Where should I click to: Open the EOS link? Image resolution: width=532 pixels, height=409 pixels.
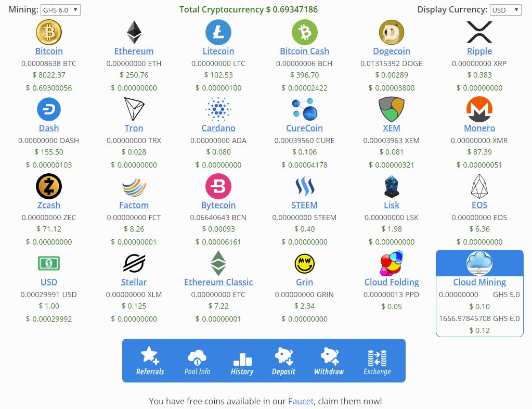pyautogui.click(x=479, y=206)
